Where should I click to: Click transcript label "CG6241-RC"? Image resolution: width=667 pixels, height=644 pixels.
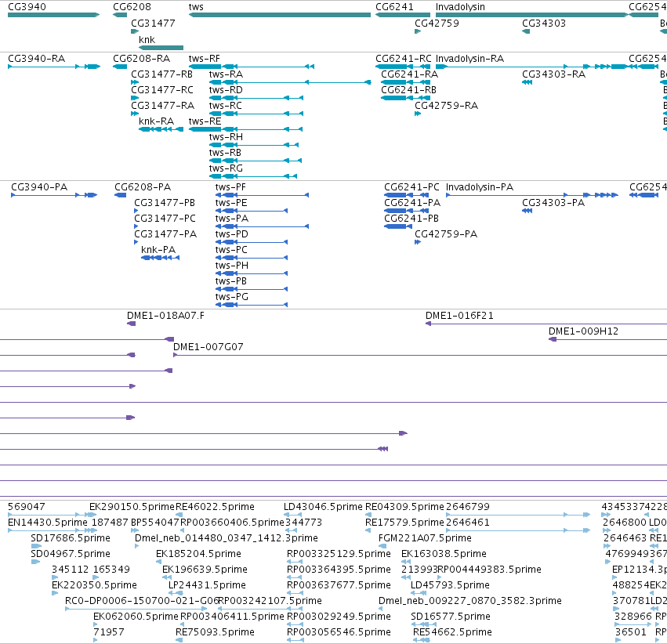pos(404,59)
